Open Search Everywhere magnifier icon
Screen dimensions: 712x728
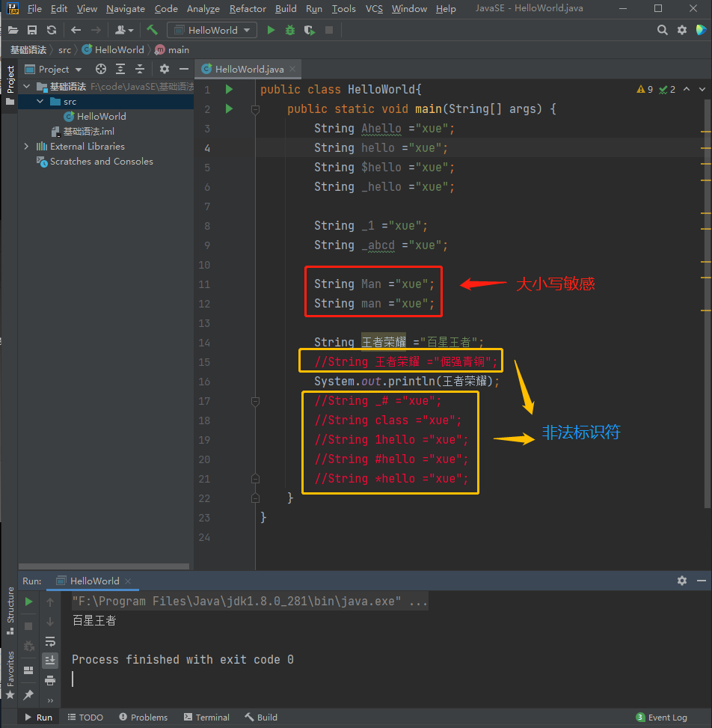(x=663, y=30)
